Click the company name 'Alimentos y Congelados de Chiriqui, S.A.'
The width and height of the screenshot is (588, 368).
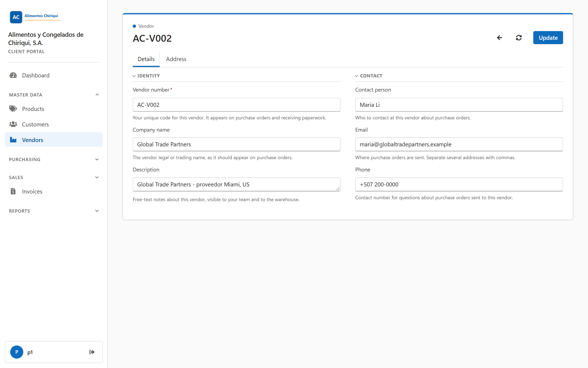pos(46,39)
